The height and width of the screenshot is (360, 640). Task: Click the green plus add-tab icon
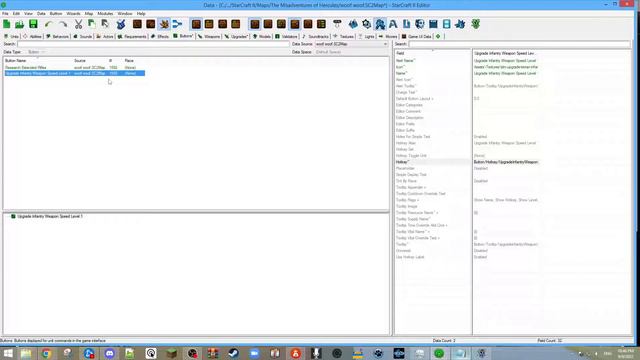click(x=438, y=36)
